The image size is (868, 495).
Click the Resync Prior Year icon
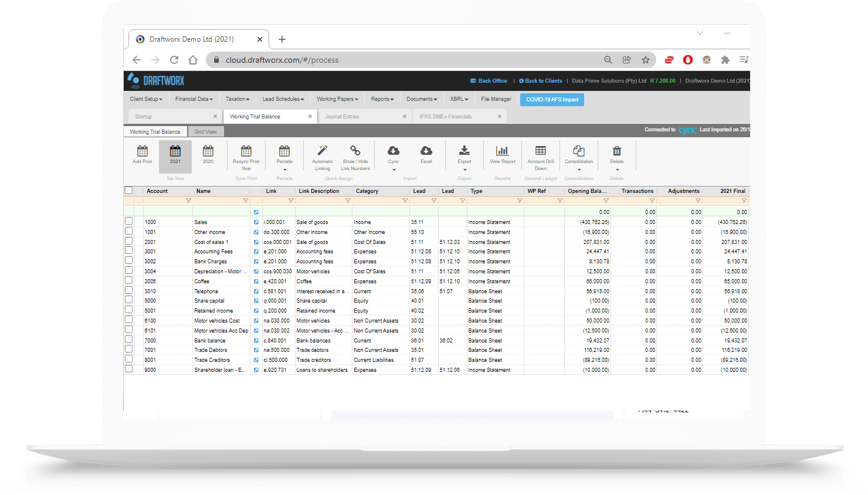pyautogui.click(x=246, y=151)
